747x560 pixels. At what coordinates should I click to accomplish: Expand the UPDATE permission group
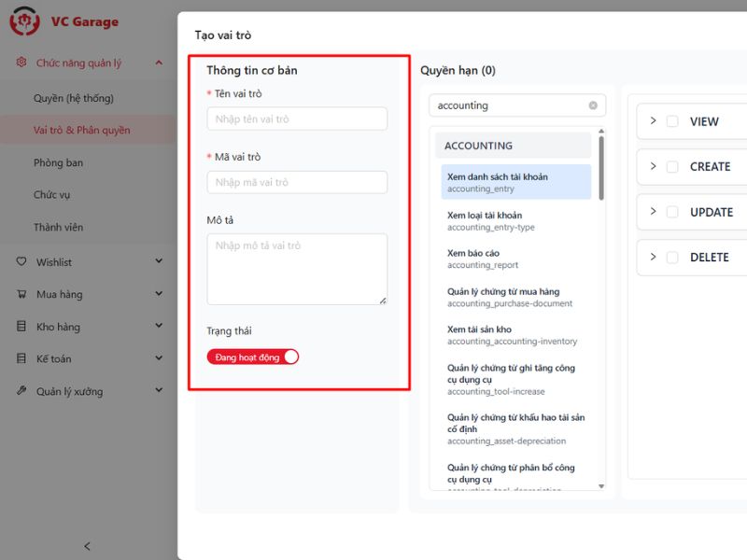653,212
